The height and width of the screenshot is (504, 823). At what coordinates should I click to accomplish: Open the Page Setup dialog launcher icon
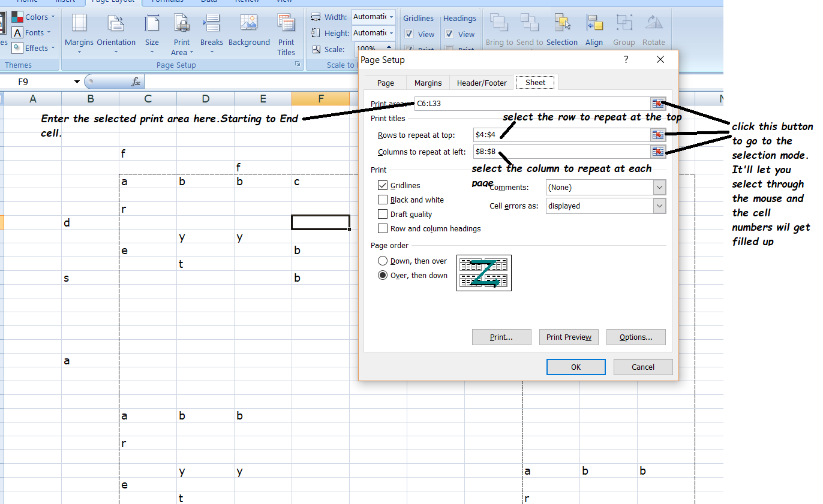tap(298, 64)
